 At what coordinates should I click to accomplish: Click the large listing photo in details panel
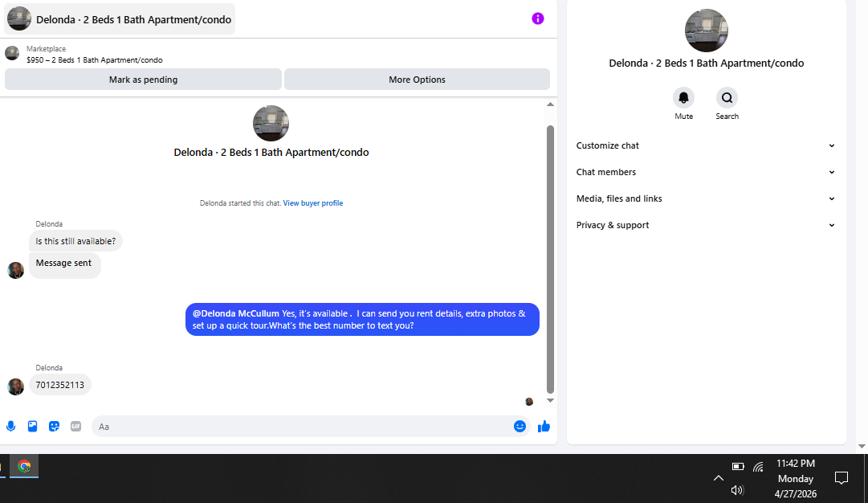pos(707,31)
